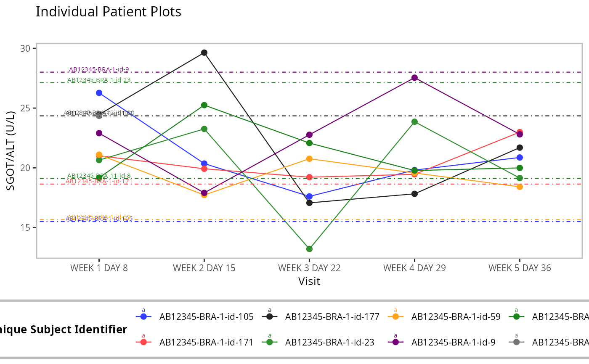Select the purple peak point at WEEK 4 DAY 29

pyautogui.click(x=414, y=77)
